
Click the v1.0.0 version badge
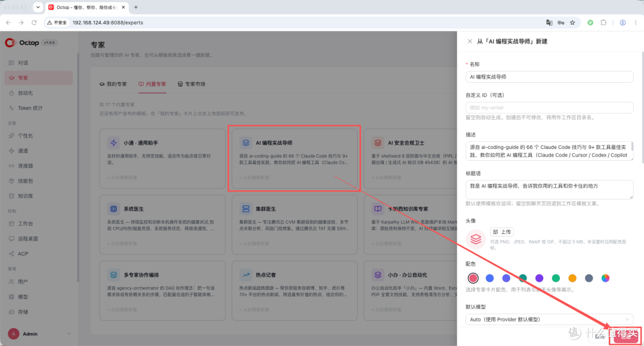49,43
